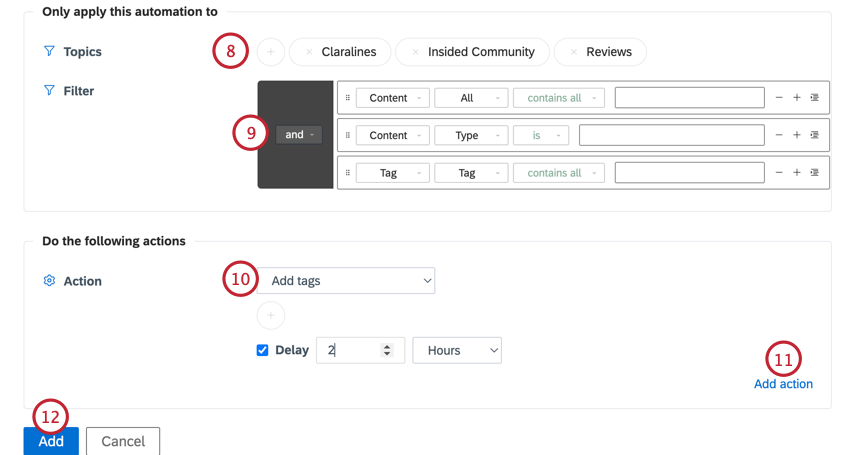Add a condition after the Tag row
850x455 pixels.
797,172
